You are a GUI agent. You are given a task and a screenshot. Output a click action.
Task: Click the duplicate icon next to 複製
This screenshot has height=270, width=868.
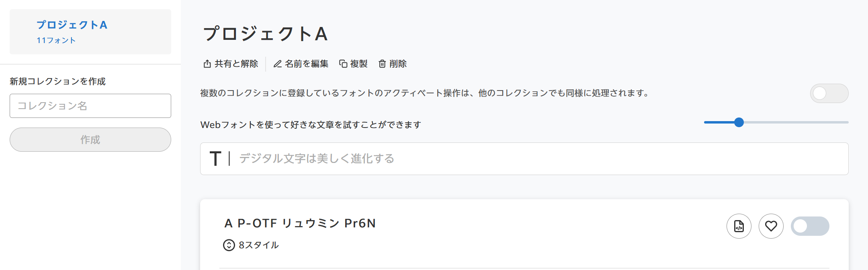click(x=343, y=64)
